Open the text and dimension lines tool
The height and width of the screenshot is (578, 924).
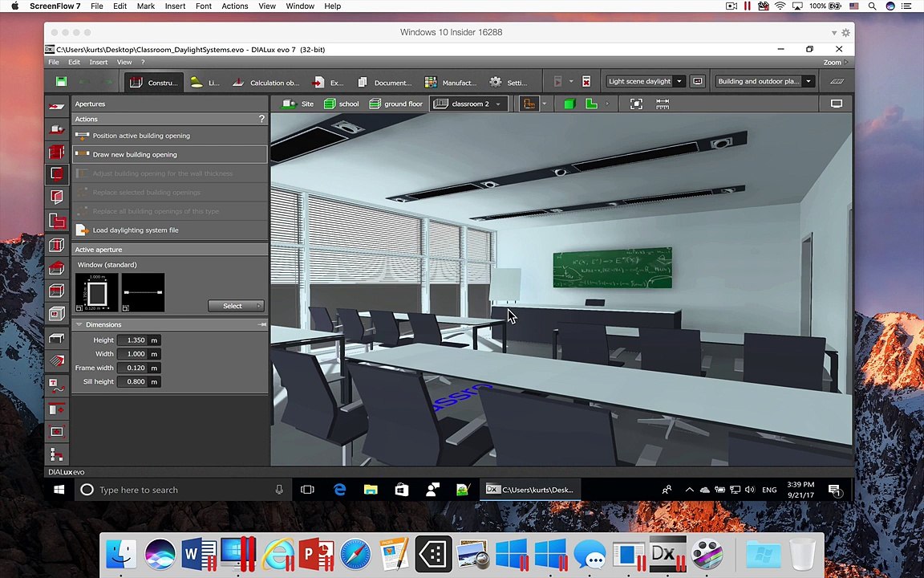point(57,385)
